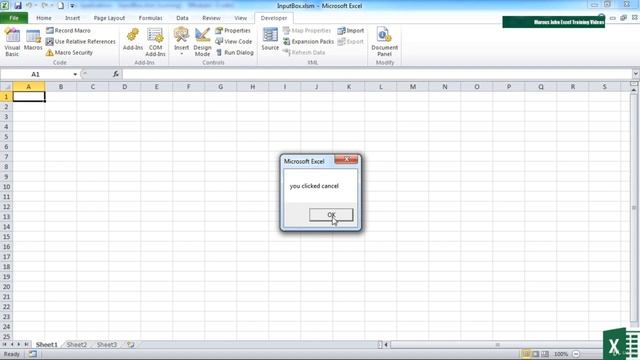Select row 10 header

pyautogui.click(x=6, y=187)
